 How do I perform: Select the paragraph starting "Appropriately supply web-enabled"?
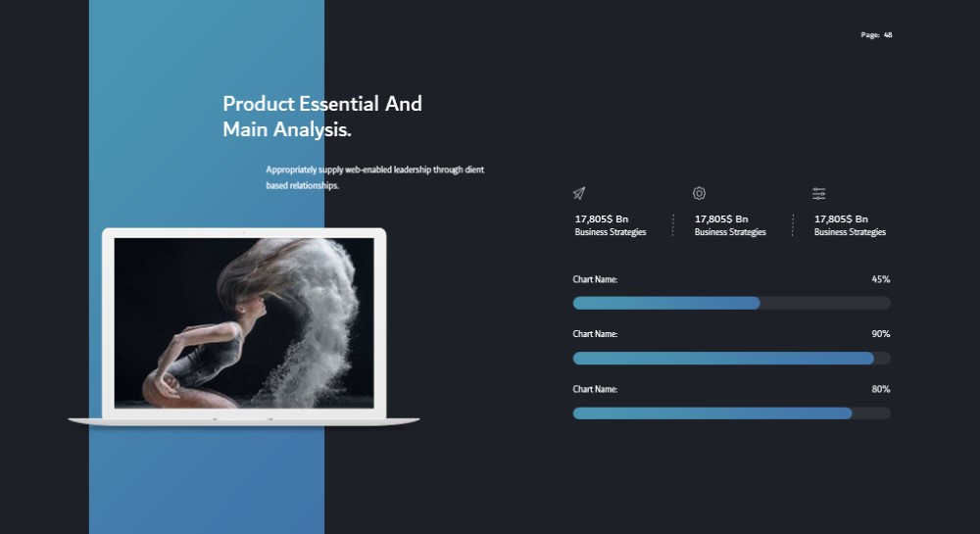pyautogui.click(x=375, y=177)
